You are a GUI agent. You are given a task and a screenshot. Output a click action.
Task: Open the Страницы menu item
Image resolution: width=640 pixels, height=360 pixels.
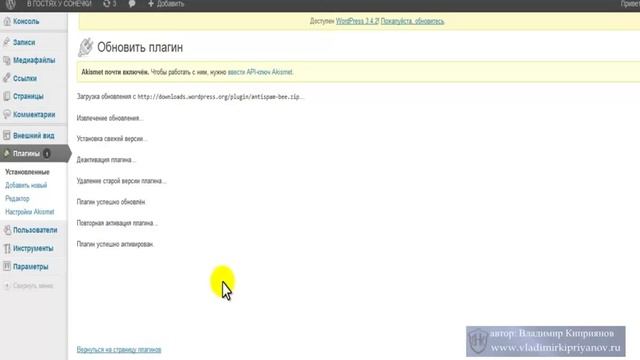pos(28,96)
